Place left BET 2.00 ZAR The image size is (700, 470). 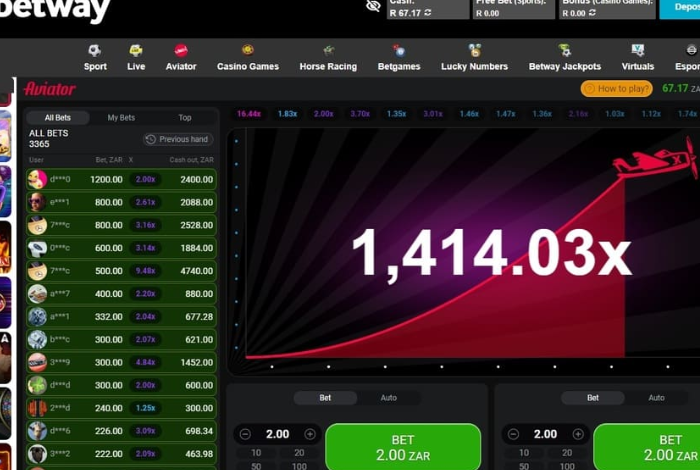click(x=403, y=447)
